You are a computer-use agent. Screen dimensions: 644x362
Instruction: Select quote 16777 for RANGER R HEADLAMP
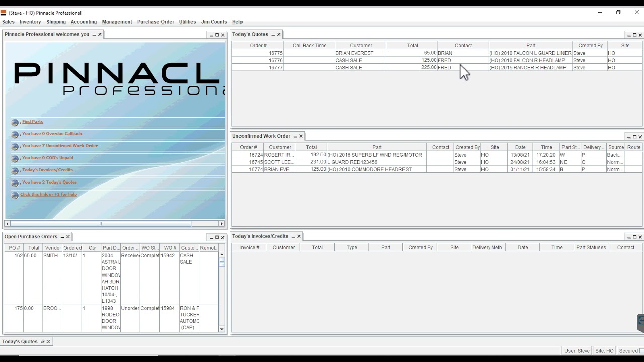437,68
